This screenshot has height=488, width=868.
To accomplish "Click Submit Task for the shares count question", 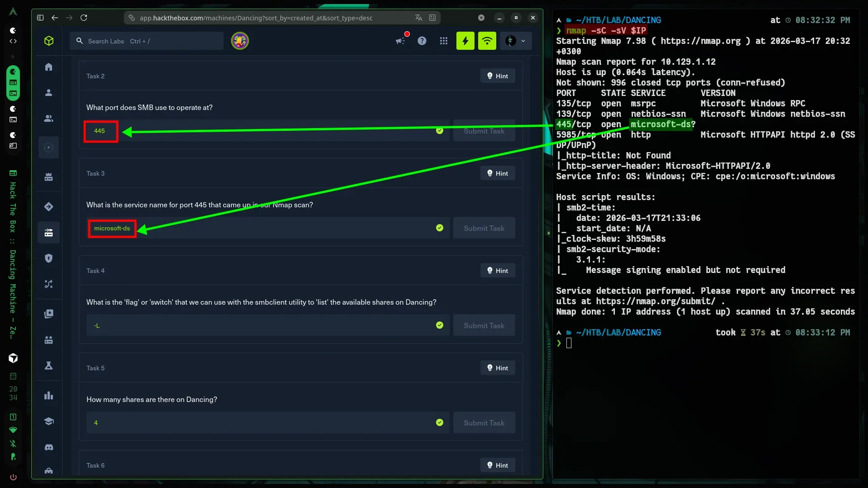I will [484, 423].
